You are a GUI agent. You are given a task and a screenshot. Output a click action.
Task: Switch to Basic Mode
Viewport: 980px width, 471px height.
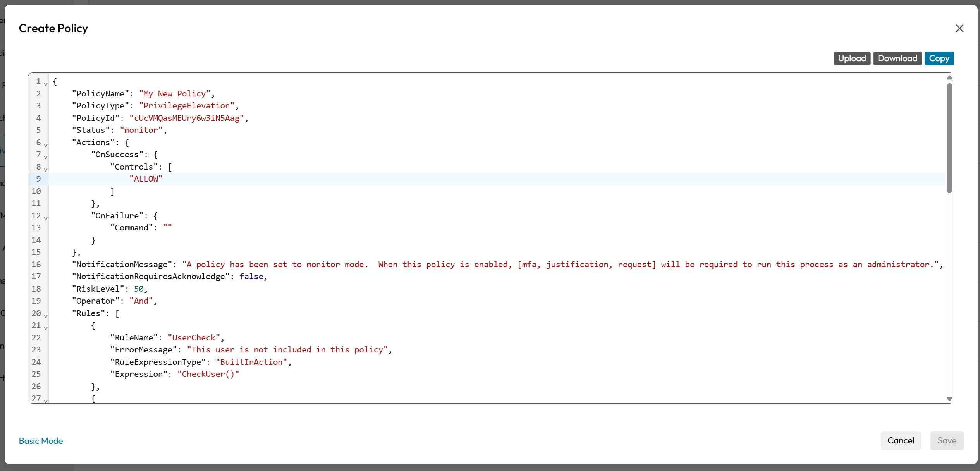pos(41,441)
